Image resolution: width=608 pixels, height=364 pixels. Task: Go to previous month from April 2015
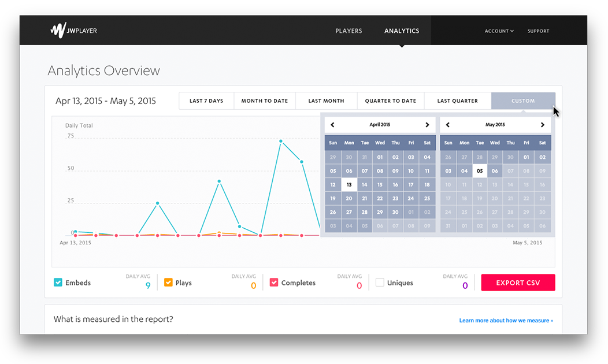pyautogui.click(x=332, y=125)
